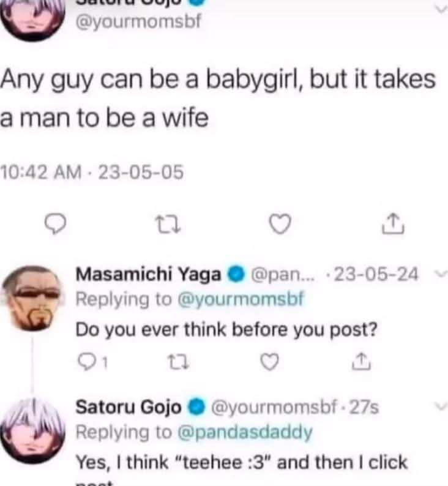Retweet Masamichi Yaga's reply

click(x=178, y=362)
